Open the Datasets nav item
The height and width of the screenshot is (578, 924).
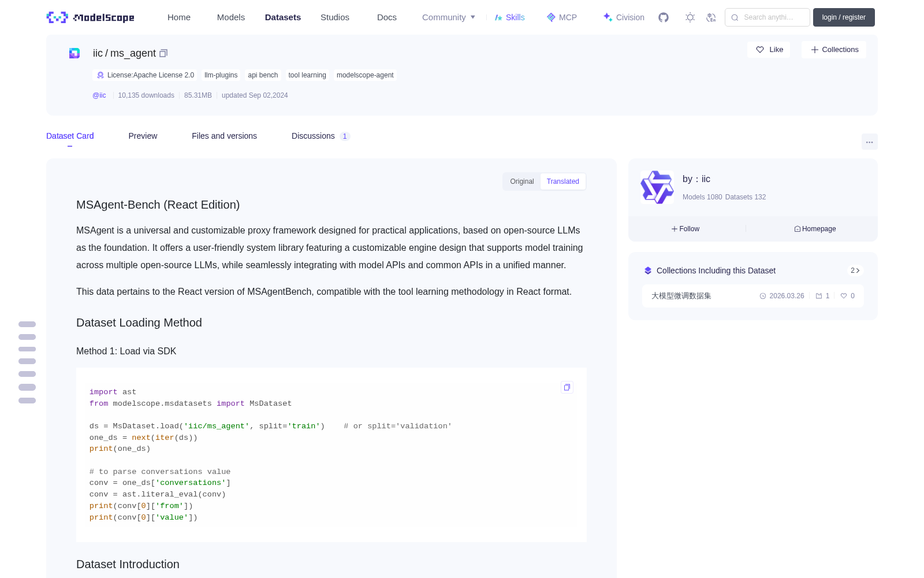[x=283, y=17]
